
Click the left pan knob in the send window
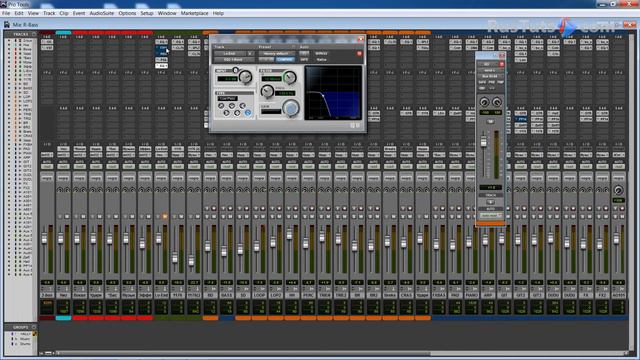(x=484, y=102)
